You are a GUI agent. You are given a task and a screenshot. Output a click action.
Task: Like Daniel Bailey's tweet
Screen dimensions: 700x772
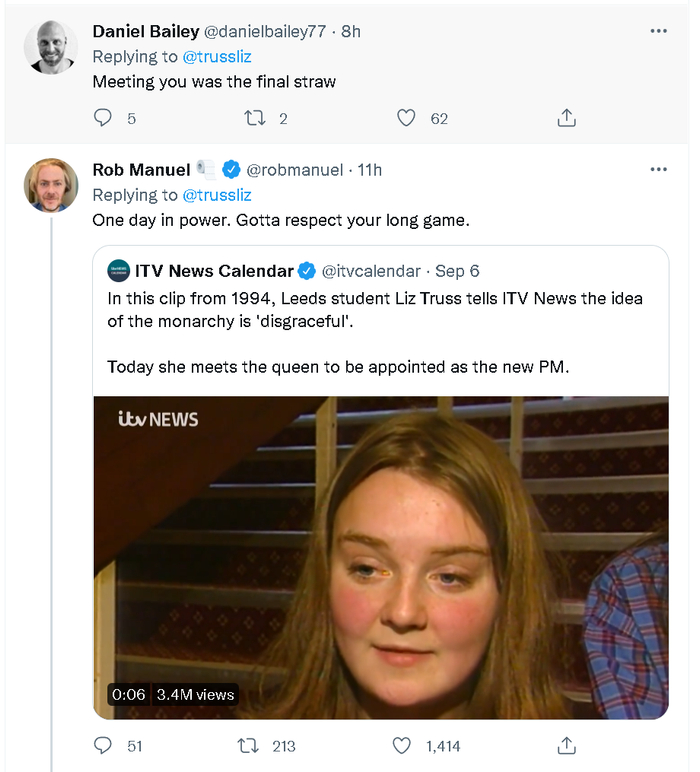click(406, 118)
